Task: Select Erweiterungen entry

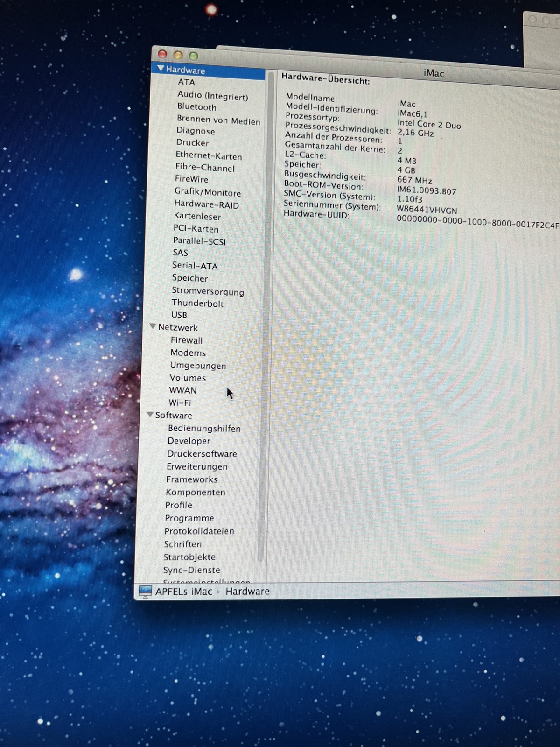Action: tap(197, 467)
